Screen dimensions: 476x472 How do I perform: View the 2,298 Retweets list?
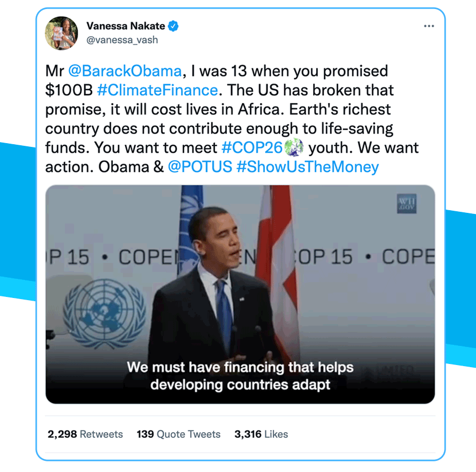pyautogui.click(x=85, y=434)
